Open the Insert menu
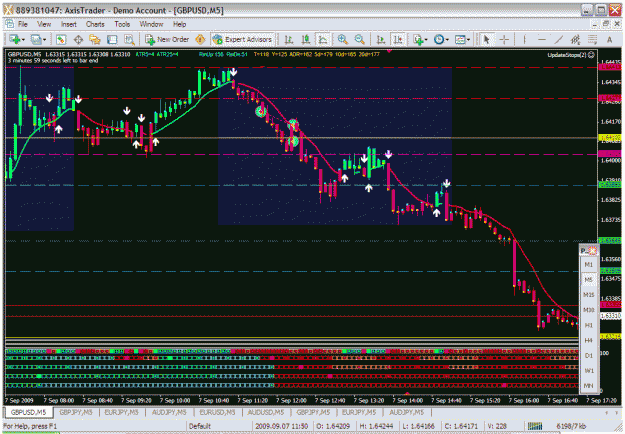Image resolution: width=625 pixels, height=434 pixels. (69, 24)
